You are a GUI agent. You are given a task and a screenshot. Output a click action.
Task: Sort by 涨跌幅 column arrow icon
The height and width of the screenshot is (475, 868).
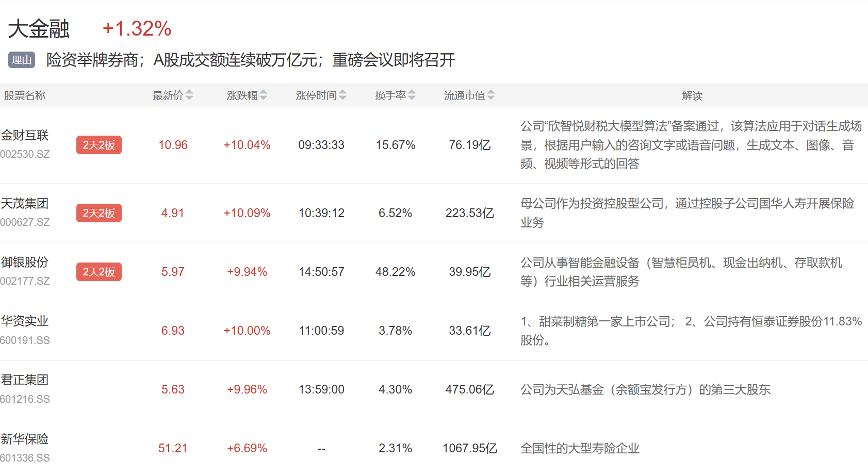coord(264,95)
